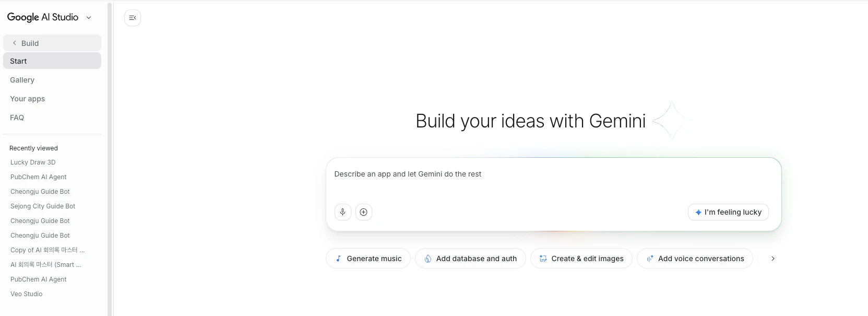868x316 pixels.
Task: Click the plus attachment icon in prompt box
Action: (364, 212)
